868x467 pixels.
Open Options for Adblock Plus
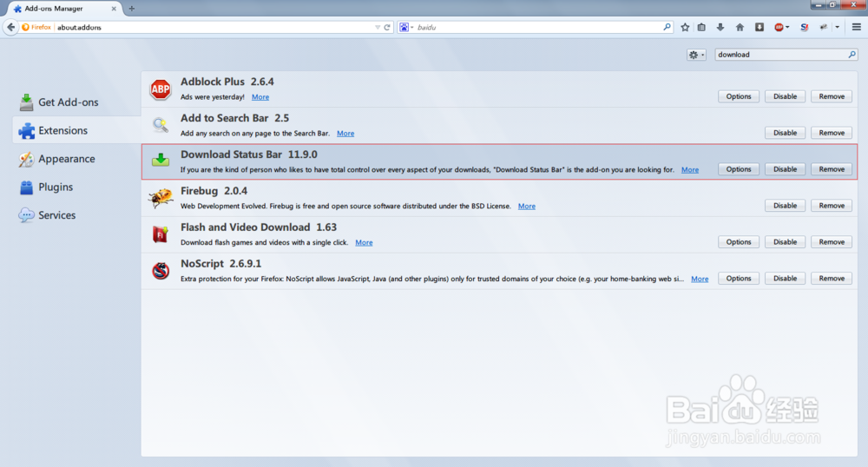click(739, 96)
